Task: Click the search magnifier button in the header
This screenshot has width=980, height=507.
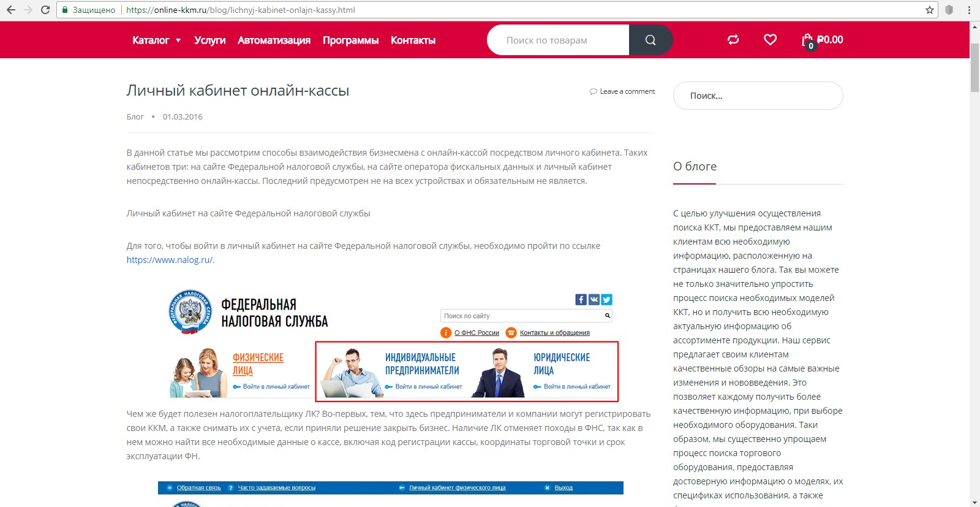Action: 650,40
